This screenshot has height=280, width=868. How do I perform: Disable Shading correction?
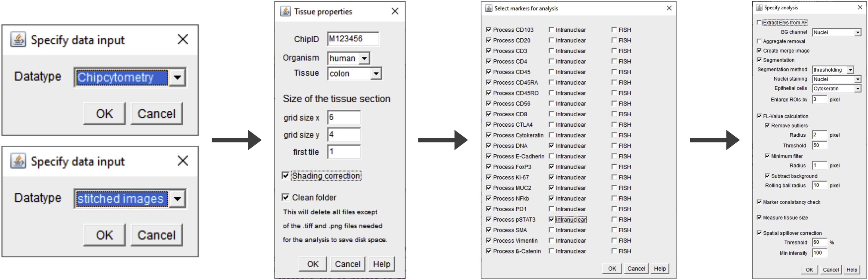pyautogui.click(x=285, y=176)
